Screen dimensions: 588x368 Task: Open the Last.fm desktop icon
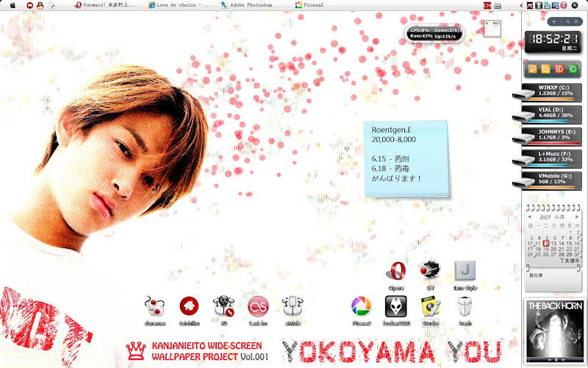[258, 307]
